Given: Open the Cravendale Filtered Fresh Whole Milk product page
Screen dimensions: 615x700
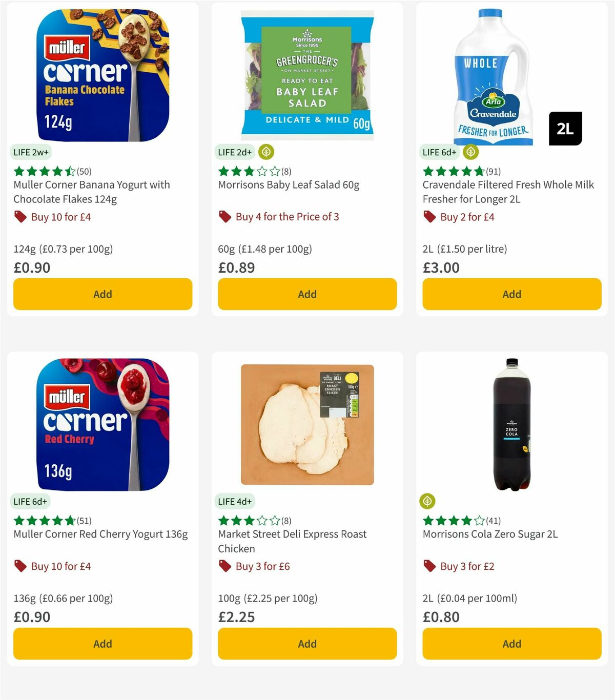Looking at the screenshot, I should 507,192.
